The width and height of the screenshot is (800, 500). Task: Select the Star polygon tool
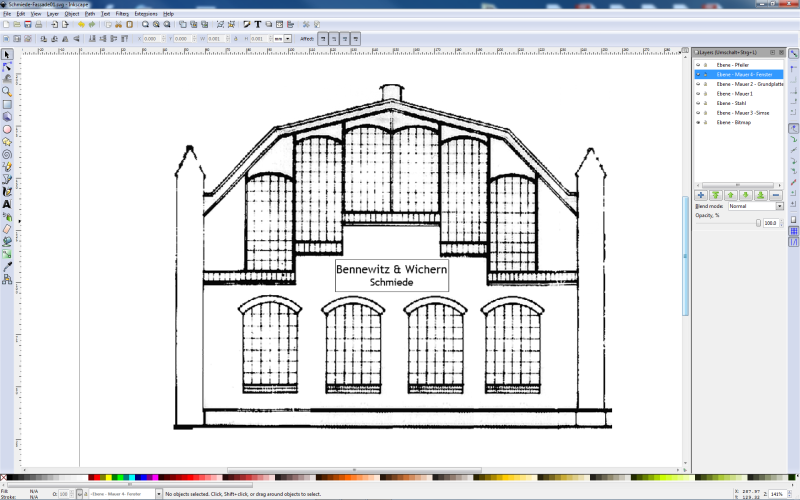7,142
